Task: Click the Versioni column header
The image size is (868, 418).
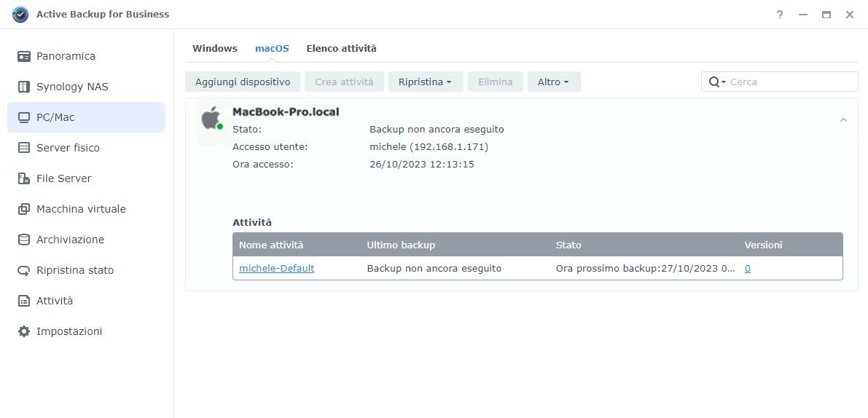Action: click(x=763, y=245)
